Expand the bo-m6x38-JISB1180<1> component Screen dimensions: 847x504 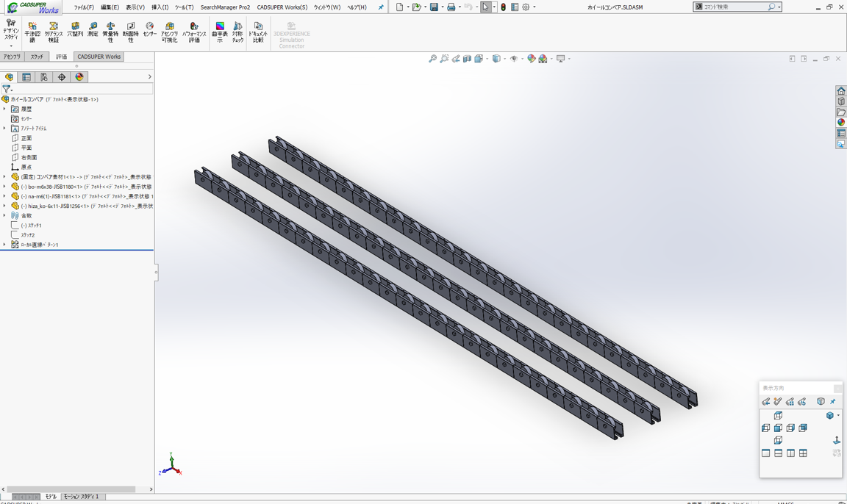pyautogui.click(x=4, y=187)
